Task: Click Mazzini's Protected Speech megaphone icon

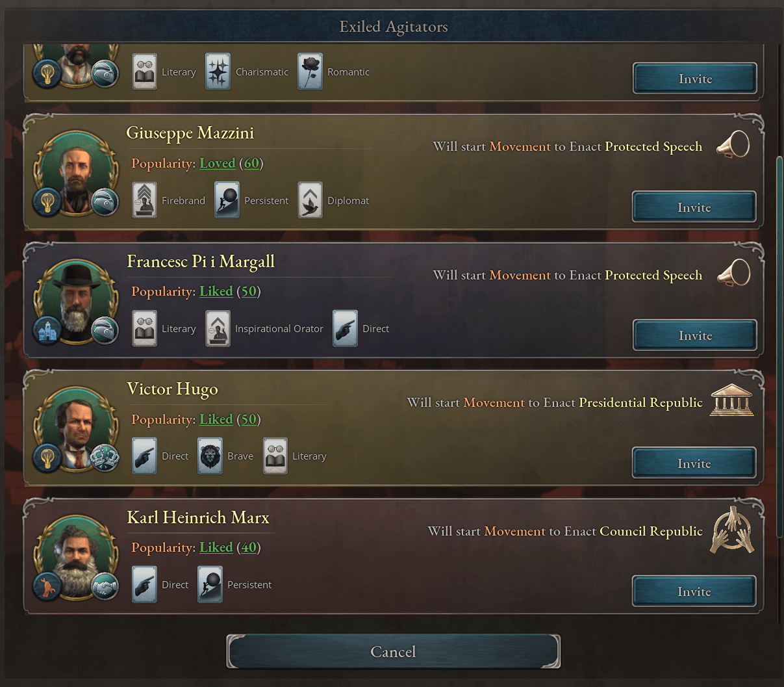Action: pos(733,146)
